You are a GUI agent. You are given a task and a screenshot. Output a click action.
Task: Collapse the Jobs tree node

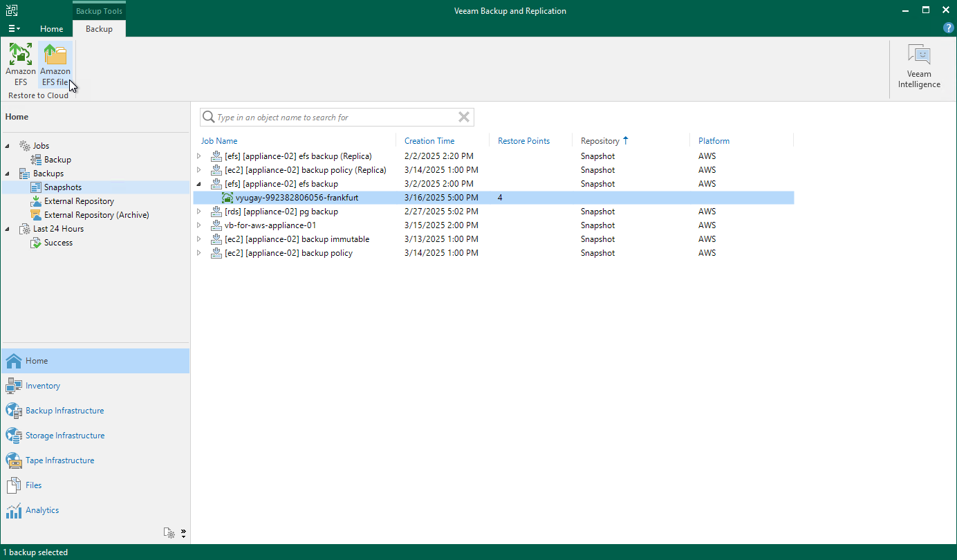[x=8, y=146]
